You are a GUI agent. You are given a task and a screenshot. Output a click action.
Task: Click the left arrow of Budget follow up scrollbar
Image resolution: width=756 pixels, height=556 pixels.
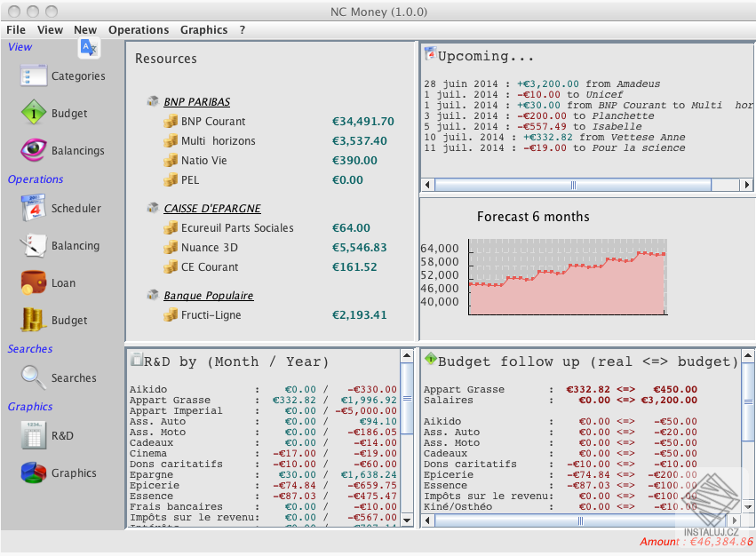[427, 520]
